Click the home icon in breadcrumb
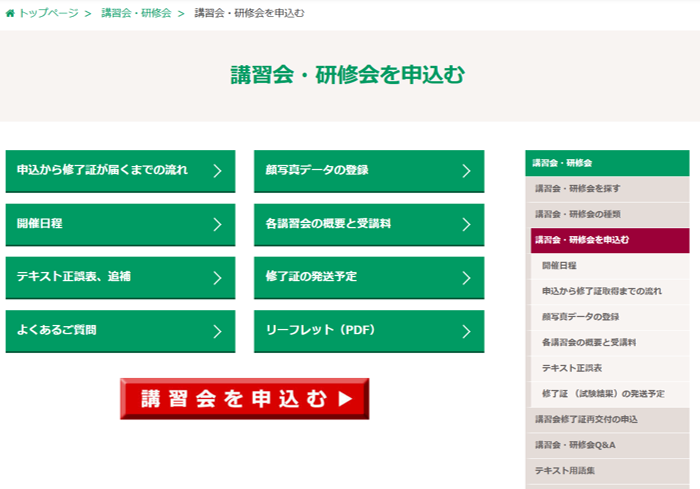This screenshot has height=489, width=700. pos(10,13)
